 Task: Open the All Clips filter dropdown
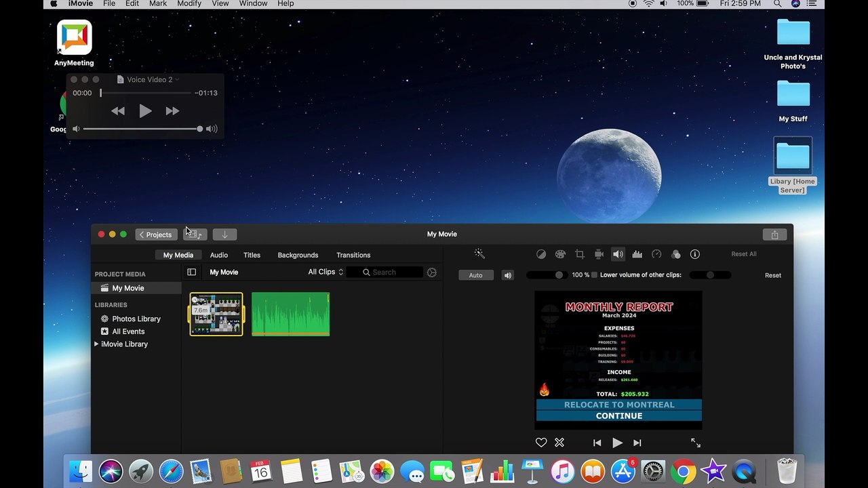pyautogui.click(x=325, y=272)
